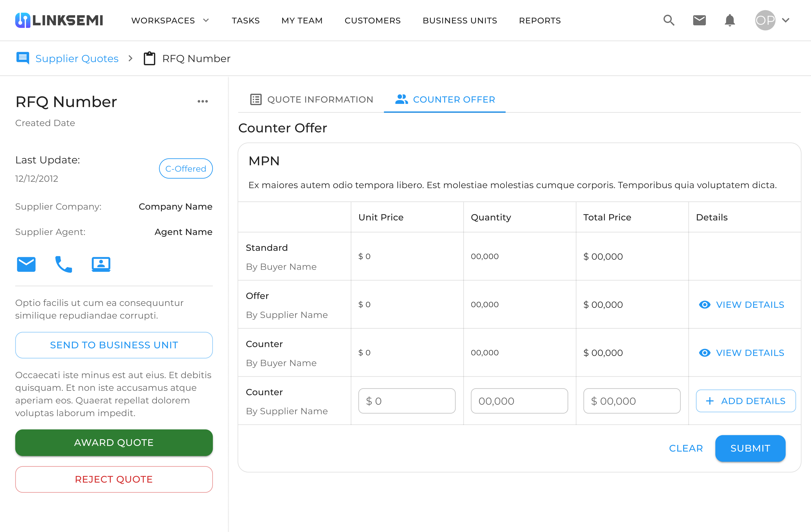
Task: Click the Supplier Quotes chat icon
Action: [x=23, y=58]
